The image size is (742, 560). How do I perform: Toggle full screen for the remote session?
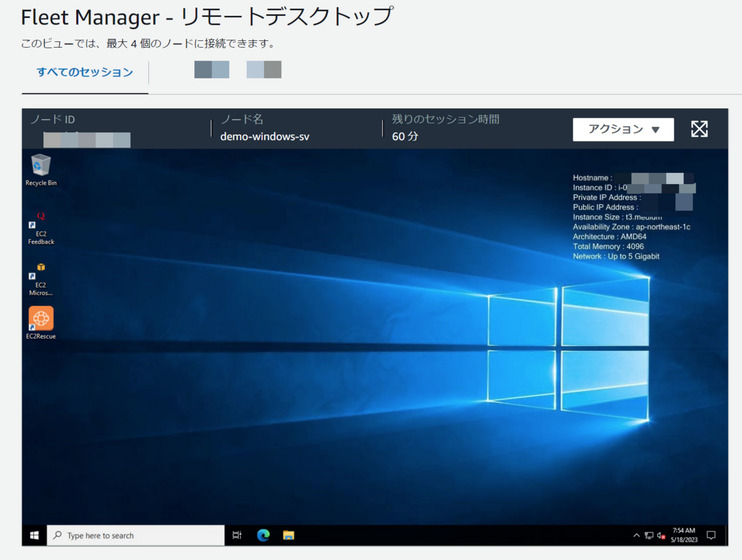(699, 129)
